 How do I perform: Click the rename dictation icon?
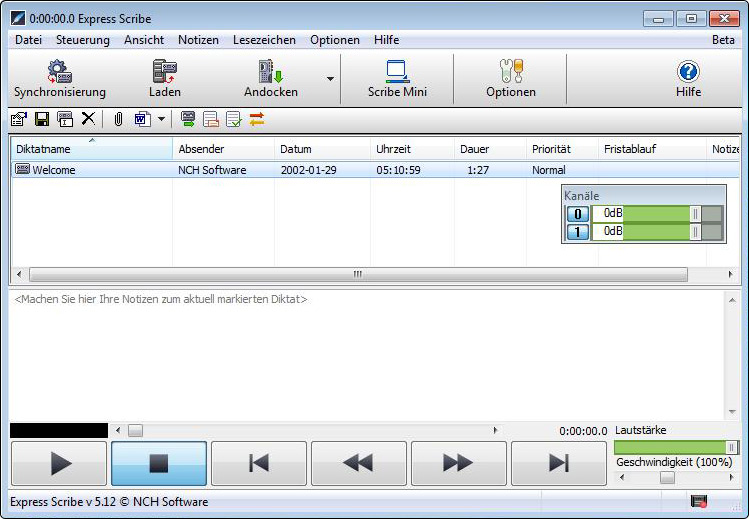click(65, 119)
